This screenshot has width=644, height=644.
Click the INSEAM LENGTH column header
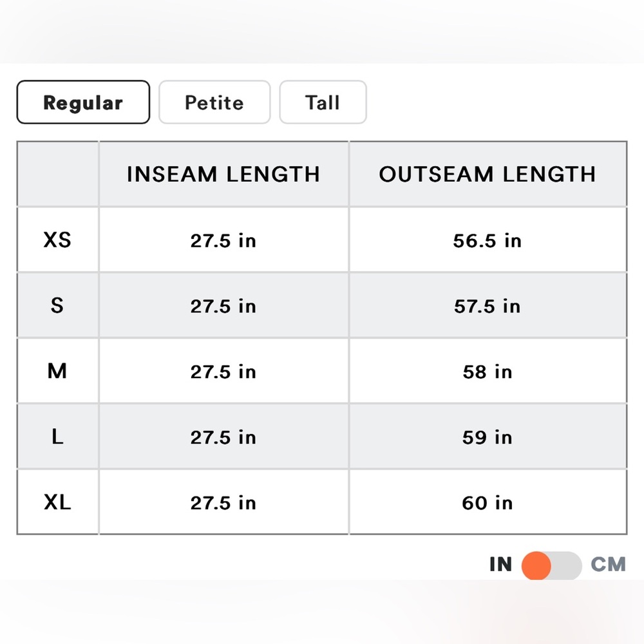click(223, 175)
